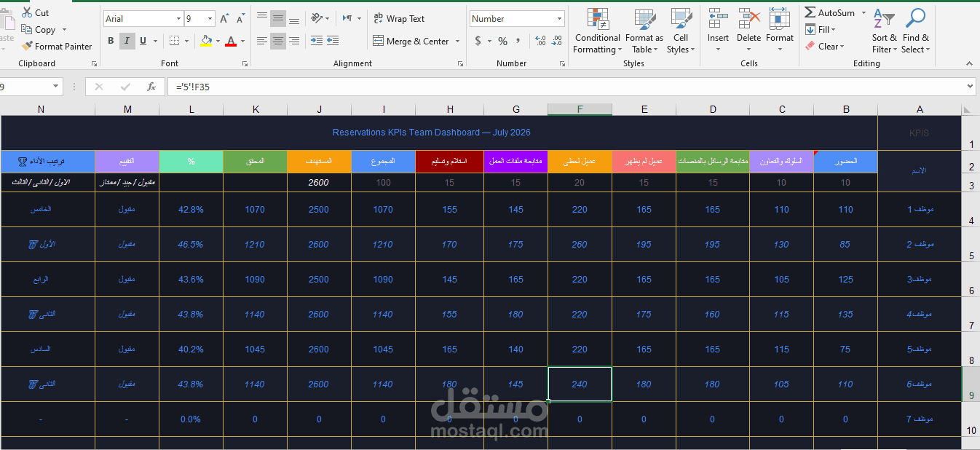This screenshot has width=980, height=450.
Task: Open Number dialog launcher
Action: pyautogui.click(x=562, y=64)
